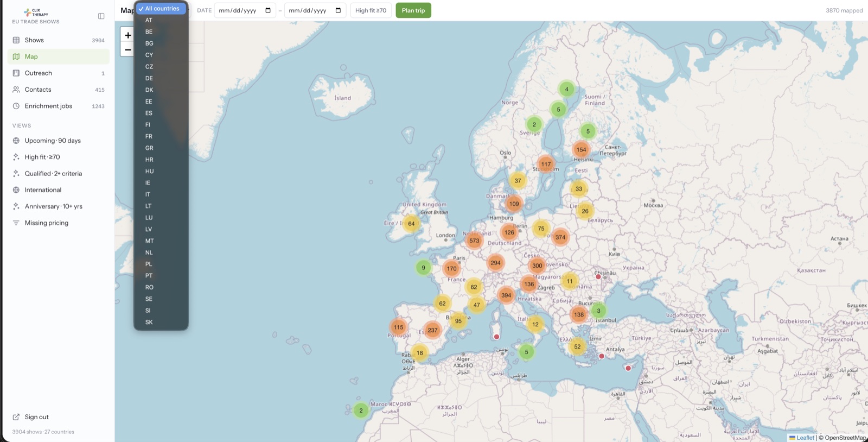The width and height of the screenshot is (868, 442).
Task: Click the 138 cluster near Istanbul
Action: tap(579, 314)
